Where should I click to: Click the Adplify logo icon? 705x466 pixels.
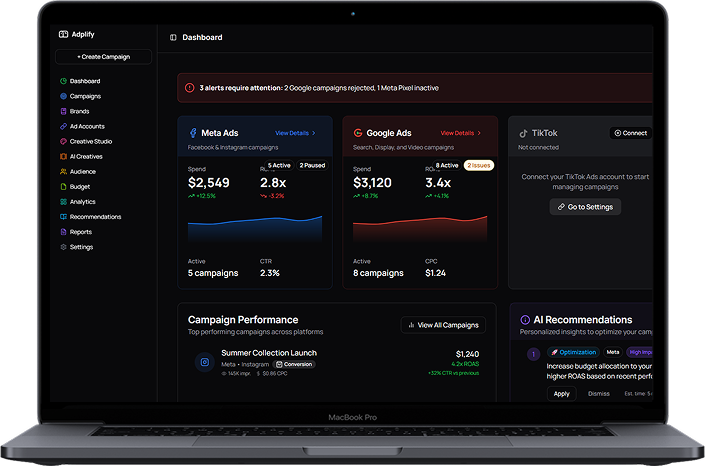coord(63,34)
